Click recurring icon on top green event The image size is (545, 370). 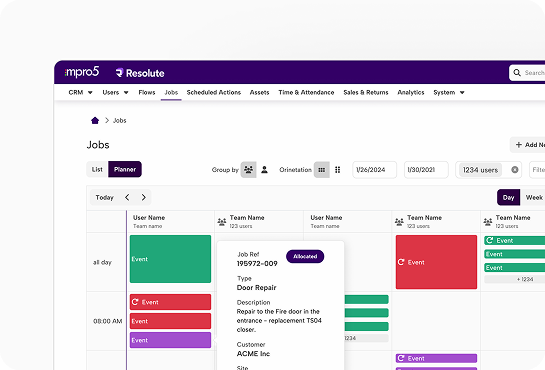(x=490, y=240)
